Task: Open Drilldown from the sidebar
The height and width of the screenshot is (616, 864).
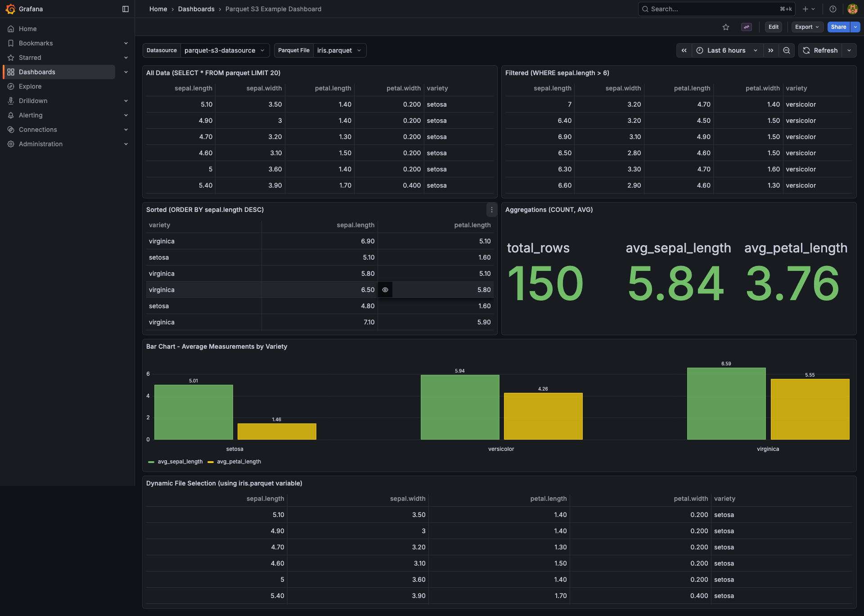Action: pos(33,101)
